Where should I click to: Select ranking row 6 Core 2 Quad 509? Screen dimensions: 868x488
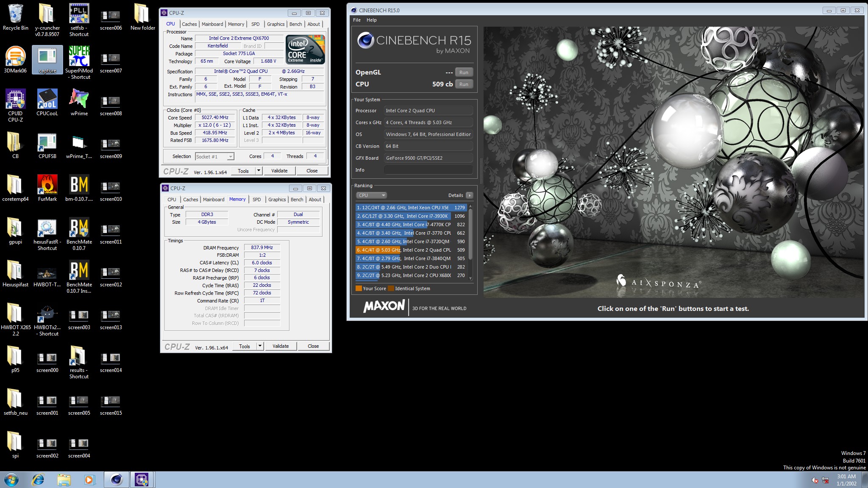pyautogui.click(x=411, y=250)
